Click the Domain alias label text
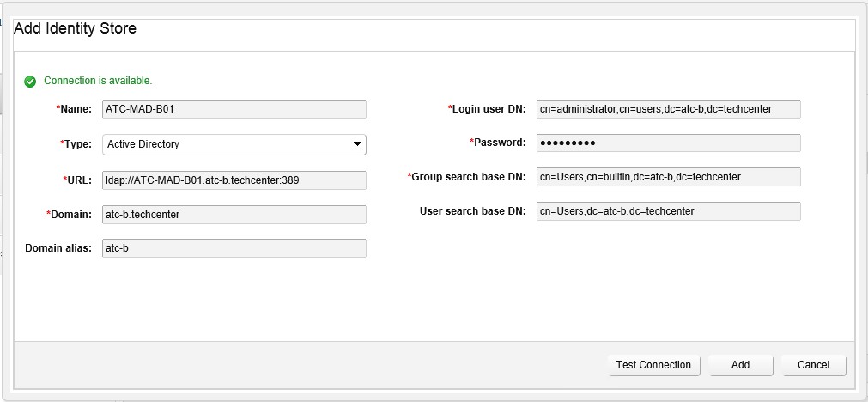Screen dimensions: 868x402 point(58,248)
